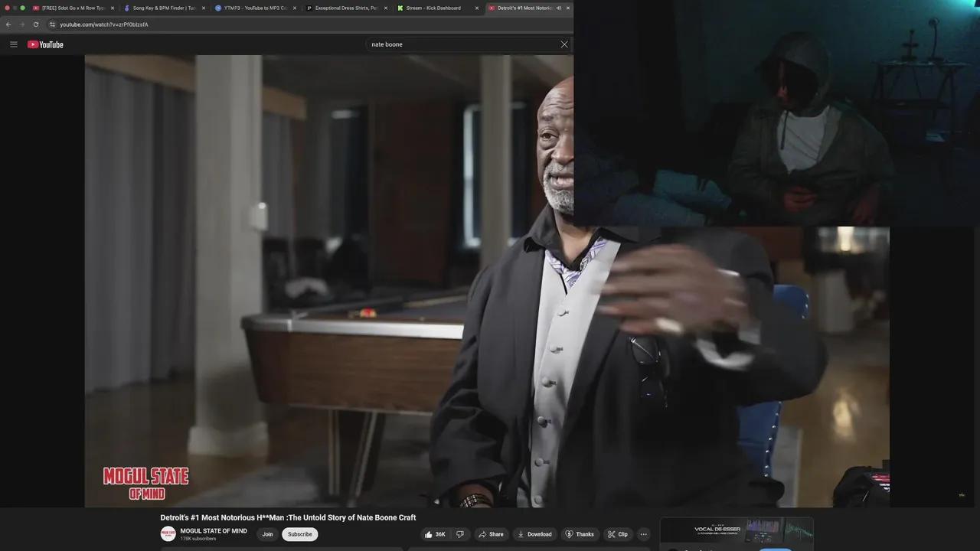Click the browser forward arrow
This screenshot has height=551, width=980.
21,24
